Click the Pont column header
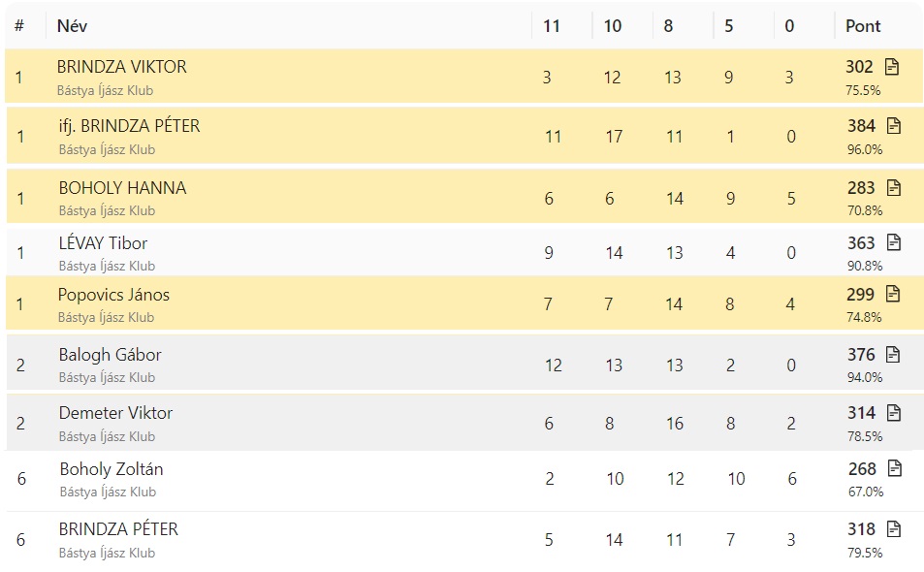 point(863,26)
